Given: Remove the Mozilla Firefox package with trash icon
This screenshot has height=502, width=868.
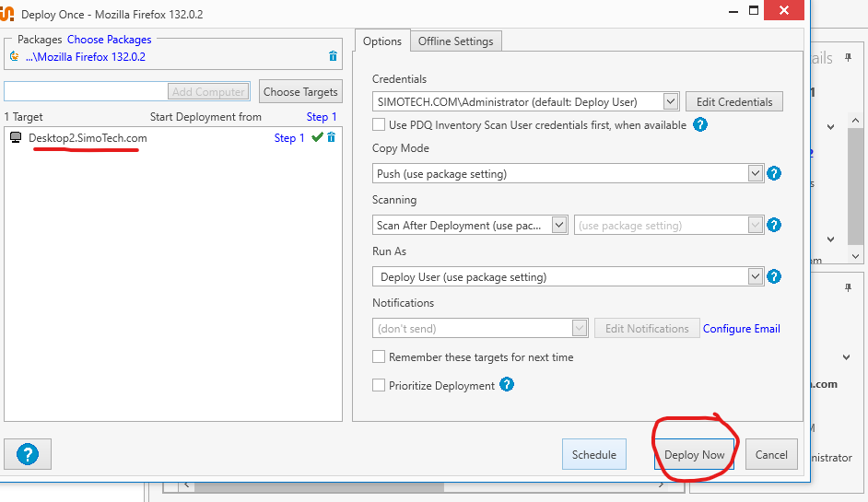Looking at the screenshot, I should pos(333,56).
